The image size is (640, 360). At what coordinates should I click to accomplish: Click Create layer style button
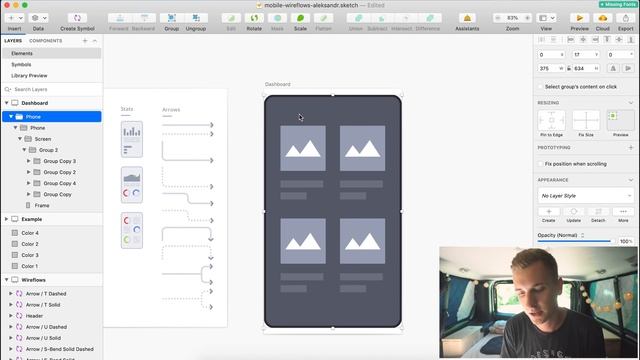click(549, 211)
